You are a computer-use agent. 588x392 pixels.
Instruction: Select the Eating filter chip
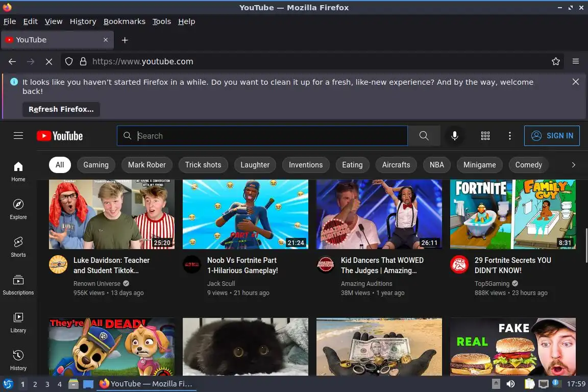(x=353, y=165)
